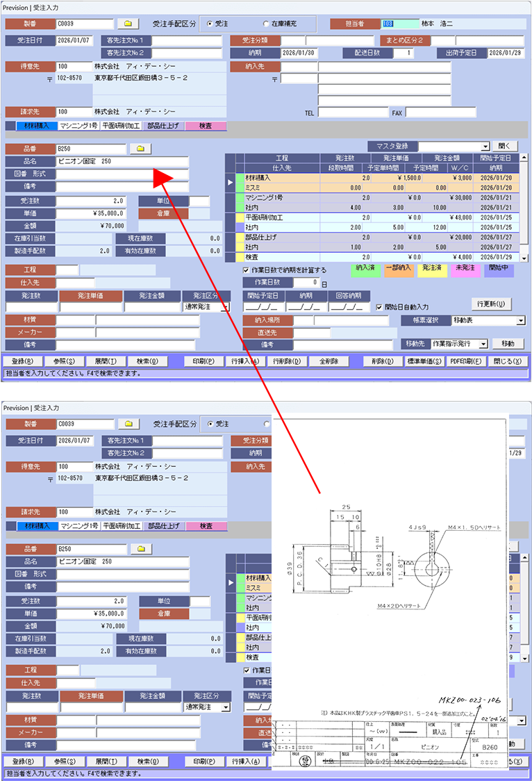Click folder icon beside 製番 in upper window
Viewport: 532px width, 781px height.
(x=128, y=23)
